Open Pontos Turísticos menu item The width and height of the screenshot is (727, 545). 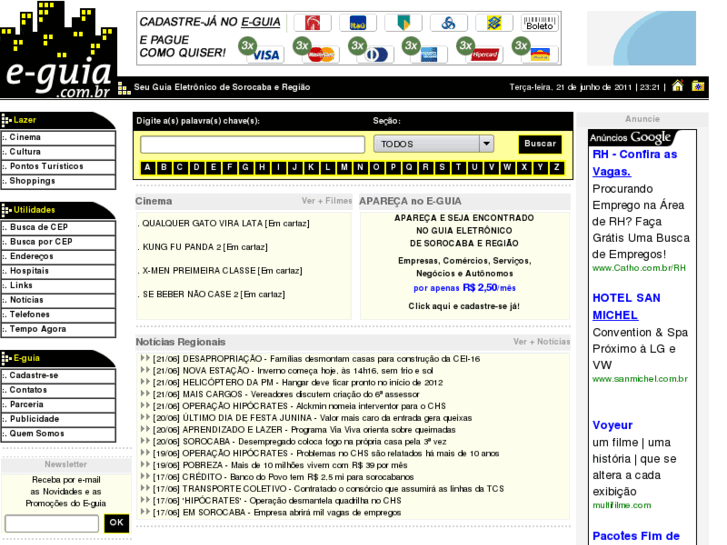coord(58,166)
